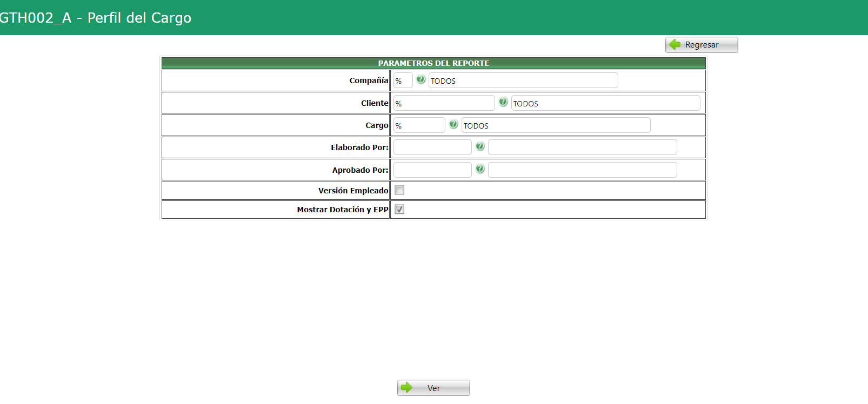Image resolution: width=868 pixels, height=404 pixels.
Task: Open lookup help icon for Cliente
Action: [x=503, y=102]
